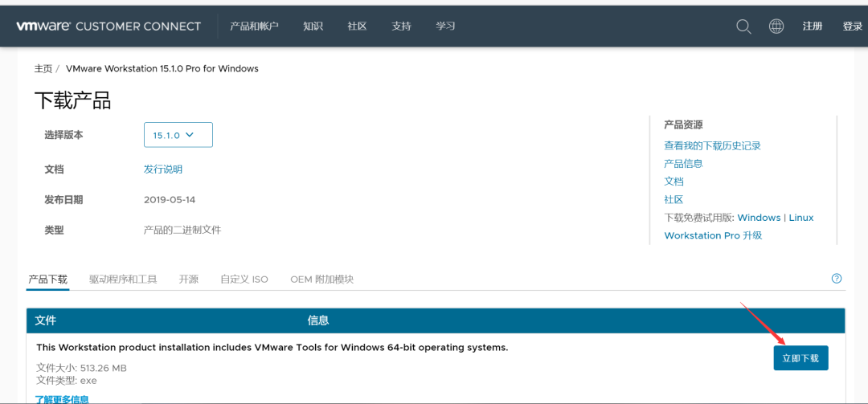Open 社区 link under 产品资源
Viewport: 868px width, 404px height.
674,199
